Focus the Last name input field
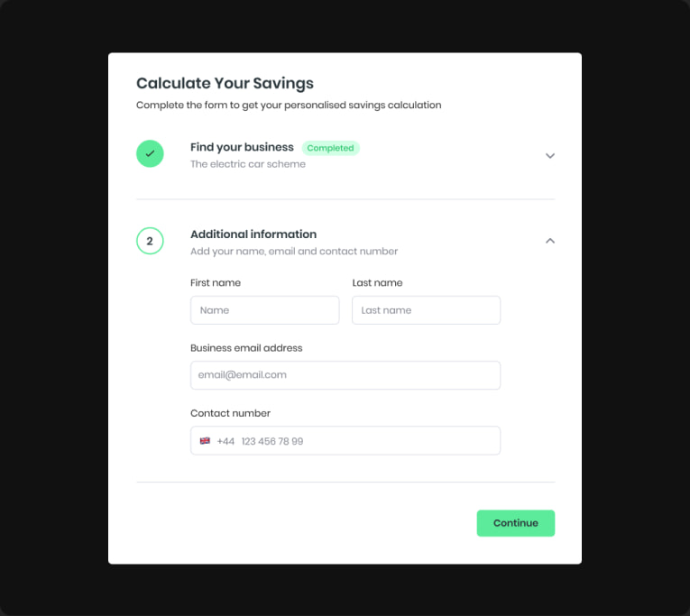Screen dimensions: 690x616 coord(426,310)
